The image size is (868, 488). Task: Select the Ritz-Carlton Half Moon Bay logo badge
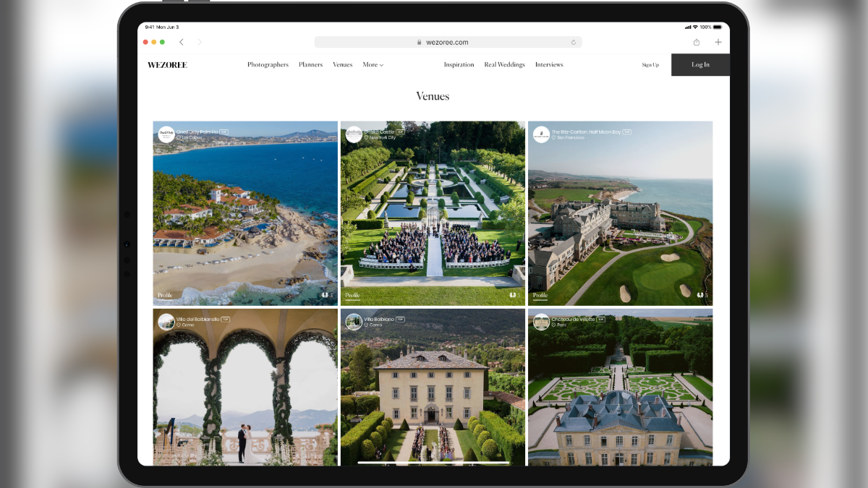pos(540,134)
